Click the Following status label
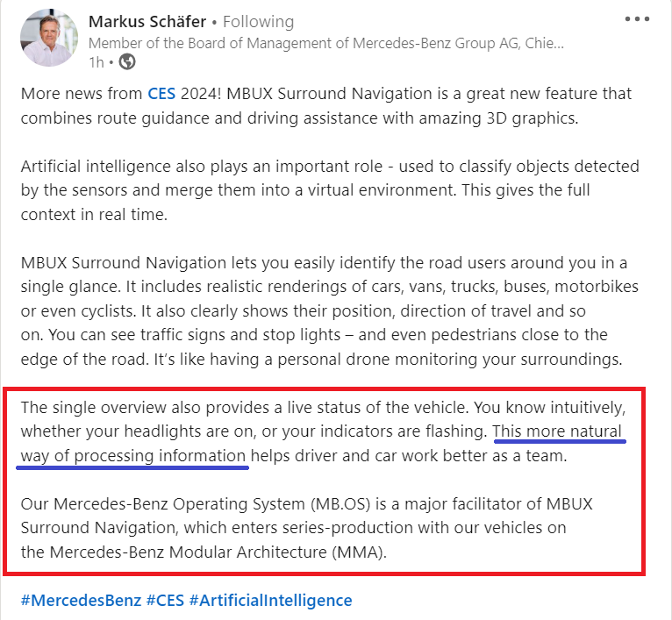672x620 pixels. (258, 21)
